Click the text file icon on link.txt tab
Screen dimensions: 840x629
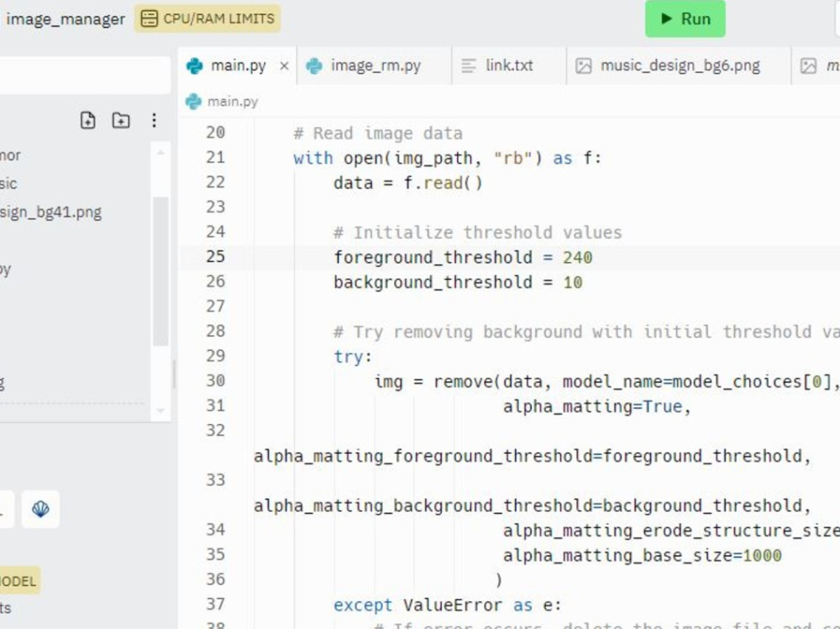click(x=469, y=66)
